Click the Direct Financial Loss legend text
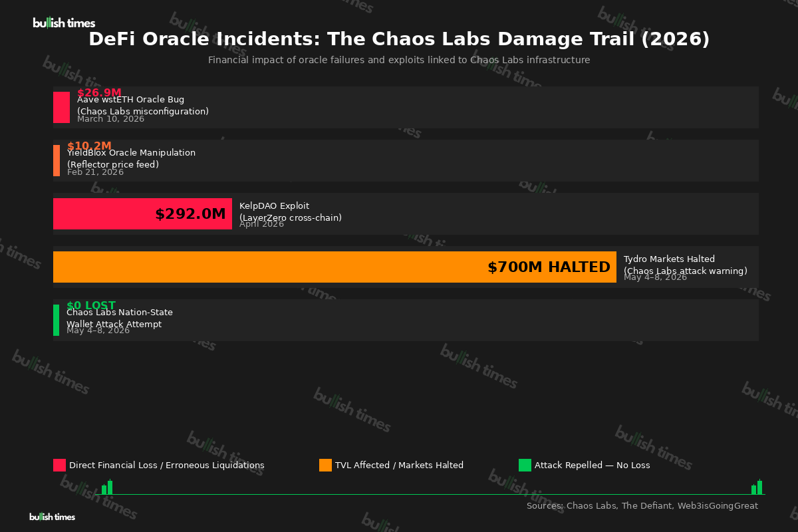798x532 pixels. coord(167,465)
